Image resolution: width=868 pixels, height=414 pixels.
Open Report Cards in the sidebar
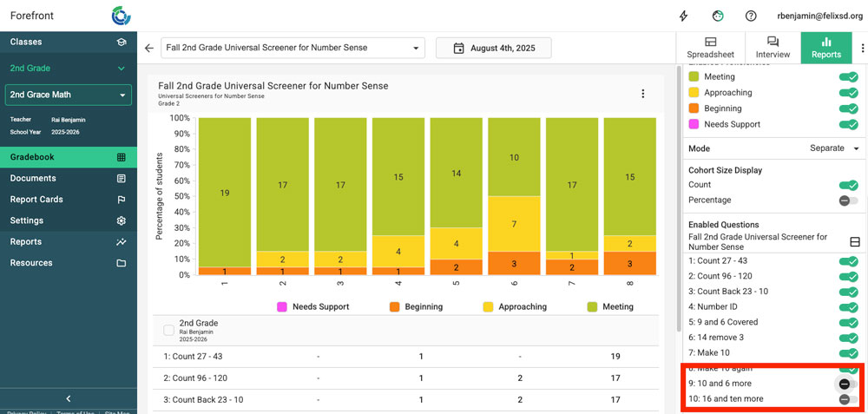click(x=36, y=200)
